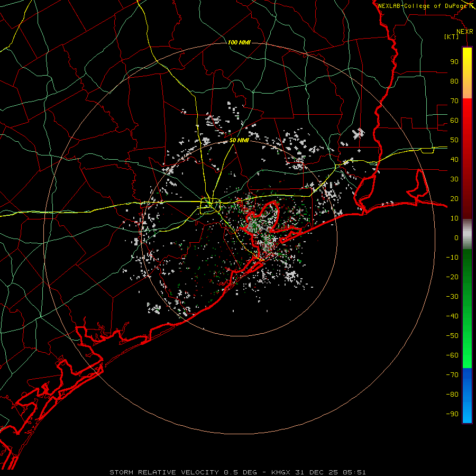This screenshot has width=476, height=476.
Task: Click the "-90" value on velocity scale
Action: (452, 414)
